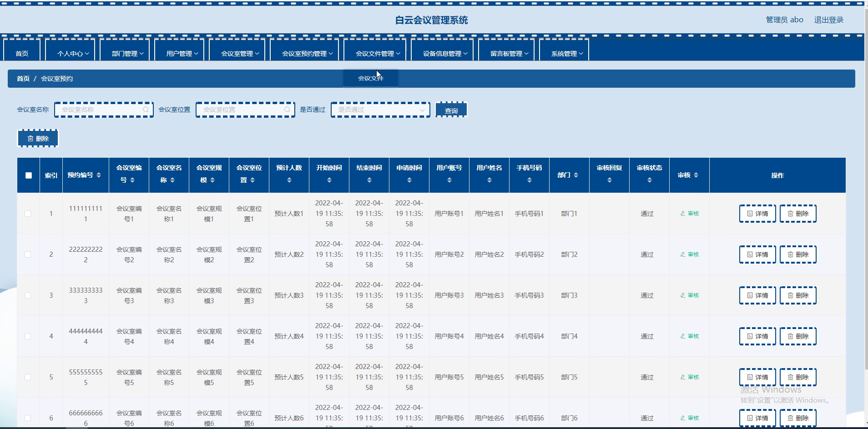Sort by 预约编号 column arrows
This screenshot has height=429, width=868.
pyautogui.click(x=99, y=175)
